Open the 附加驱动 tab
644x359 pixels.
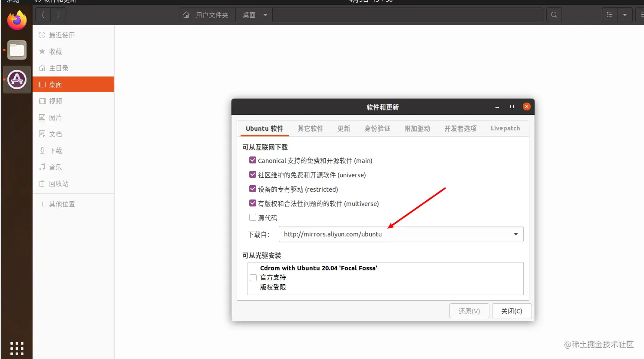[x=417, y=129]
